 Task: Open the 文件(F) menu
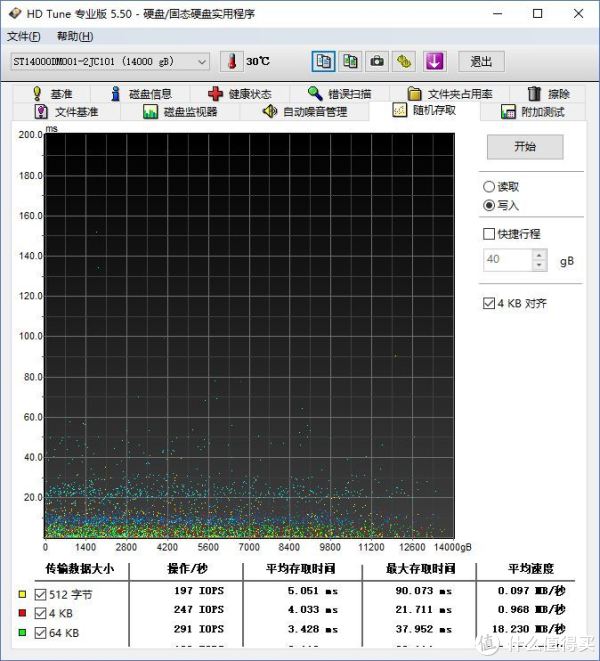(x=24, y=37)
